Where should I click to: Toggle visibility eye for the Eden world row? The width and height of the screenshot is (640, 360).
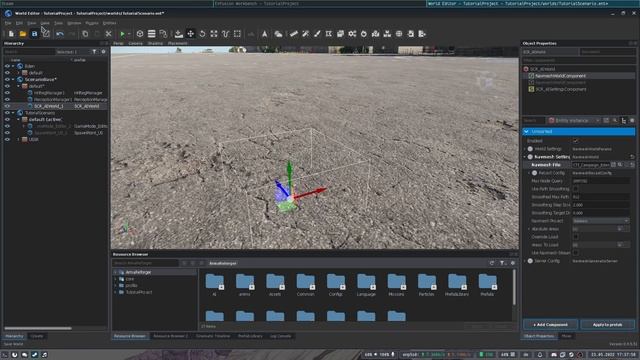click(7, 66)
